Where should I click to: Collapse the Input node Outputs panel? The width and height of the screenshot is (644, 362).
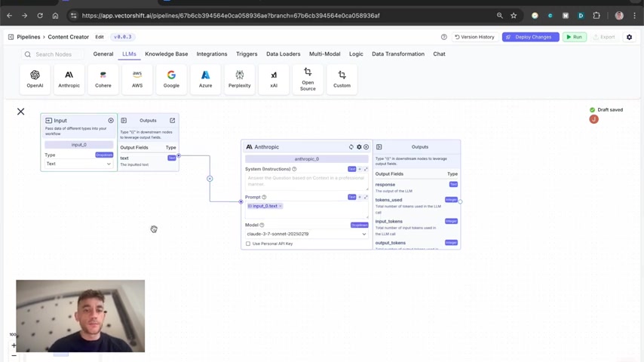click(124, 121)
